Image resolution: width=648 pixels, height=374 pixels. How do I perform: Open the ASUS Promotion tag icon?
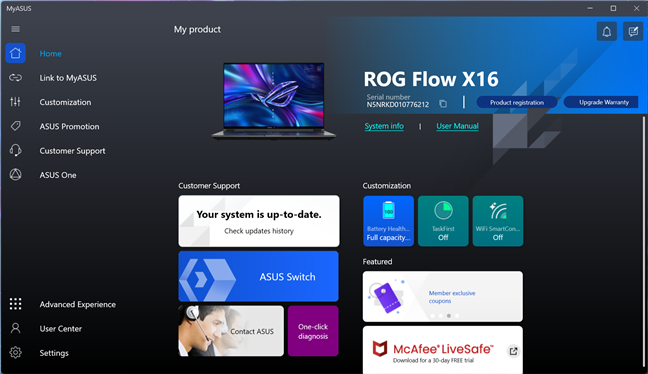pyautogui.click(x=15, y=126)
